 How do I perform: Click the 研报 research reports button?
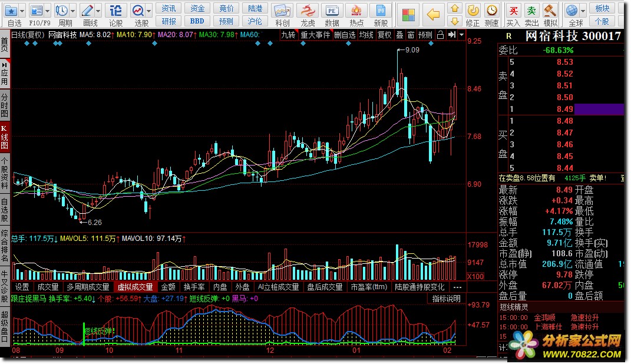pyautogui.click(x=169, y=21)
